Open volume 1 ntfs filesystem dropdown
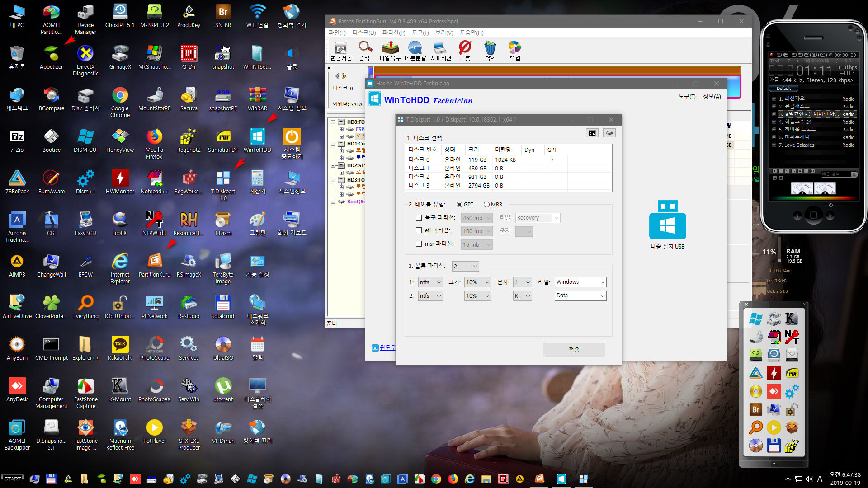 pos(430,282)
